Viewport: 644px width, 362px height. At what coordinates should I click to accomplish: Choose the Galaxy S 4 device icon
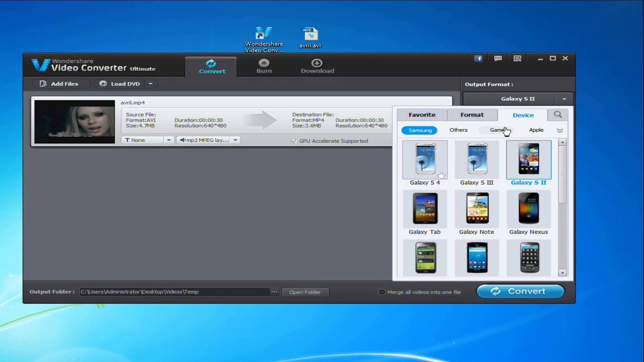425,159
